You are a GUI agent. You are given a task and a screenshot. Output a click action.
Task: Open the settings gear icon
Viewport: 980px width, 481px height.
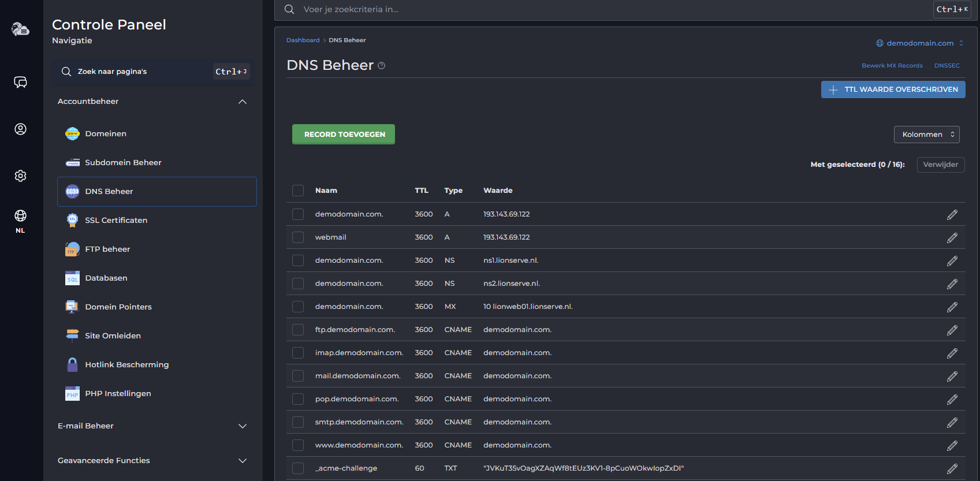coord(20,176)
